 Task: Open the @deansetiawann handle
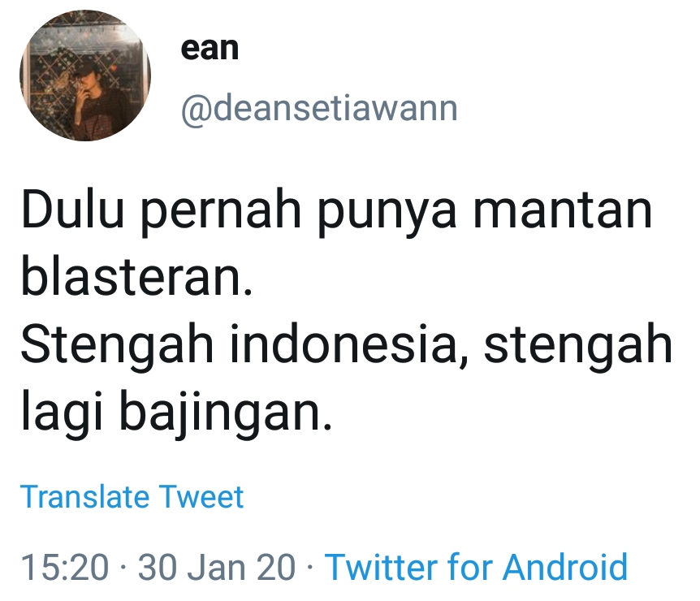[319, 107]
